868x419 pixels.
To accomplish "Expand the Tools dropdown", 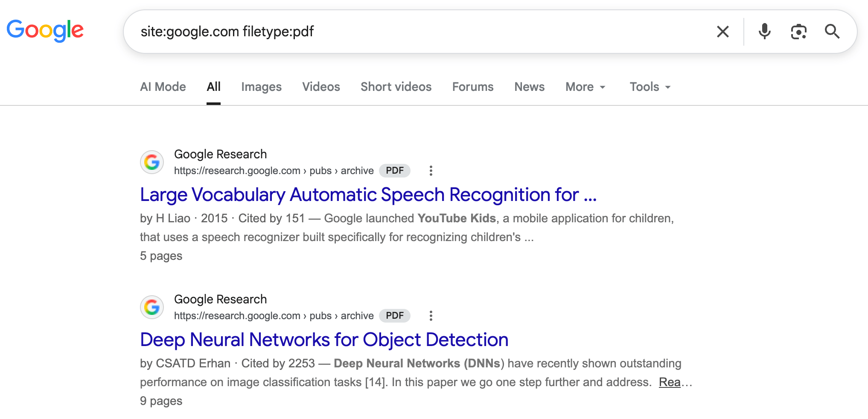I will [x=650, y=87].
